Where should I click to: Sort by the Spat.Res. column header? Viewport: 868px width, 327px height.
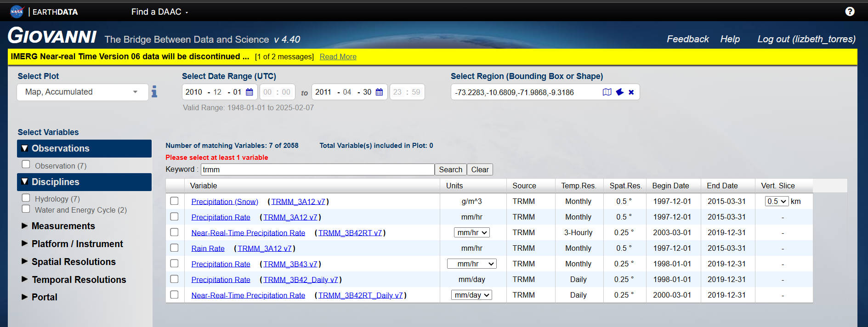(625, 186)
